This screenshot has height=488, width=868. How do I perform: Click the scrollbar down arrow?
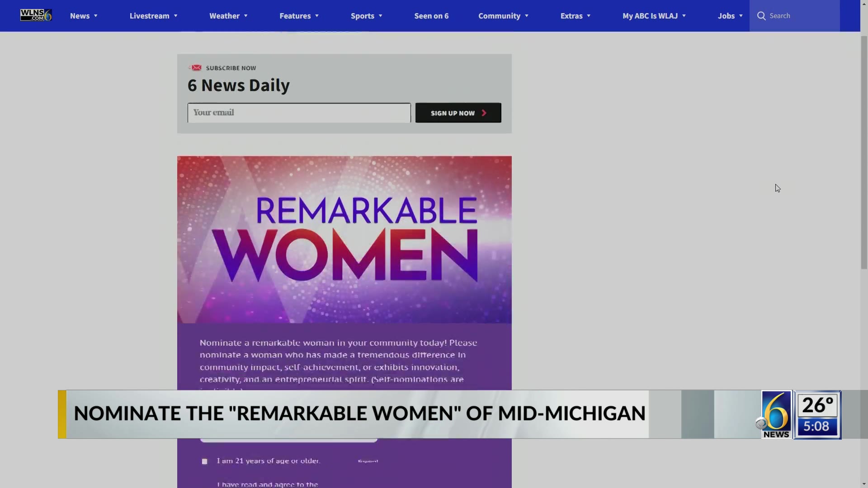[x=864, y=484]
